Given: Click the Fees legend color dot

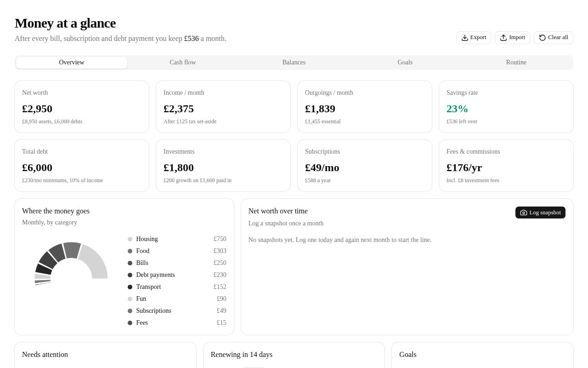Looking at the screenshot, I should [130, 323].
